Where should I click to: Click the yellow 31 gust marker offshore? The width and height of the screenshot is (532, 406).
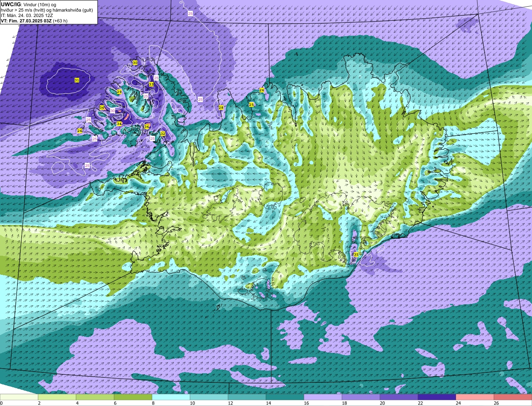point(77,80)
